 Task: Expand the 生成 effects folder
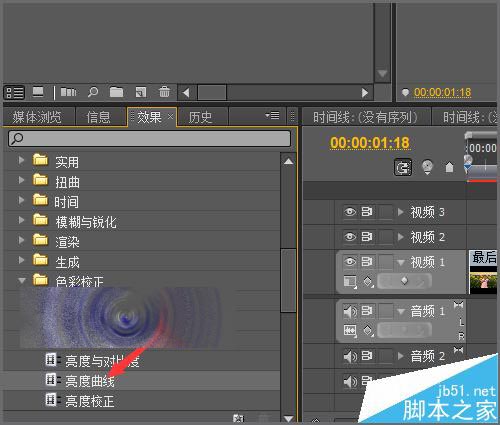21,260
